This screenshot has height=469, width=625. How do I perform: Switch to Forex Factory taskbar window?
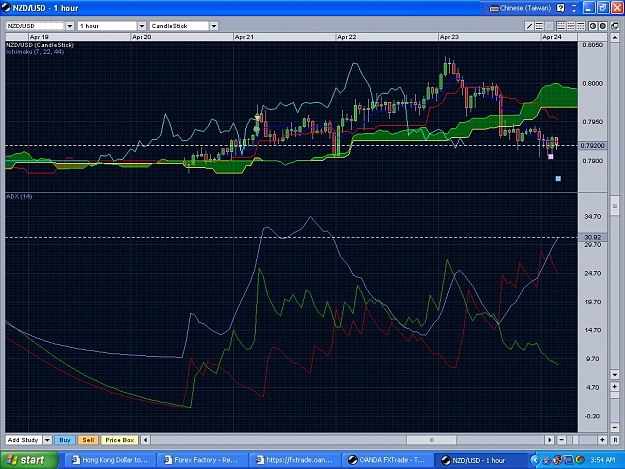pyautogui.click(x=202, y=460)
